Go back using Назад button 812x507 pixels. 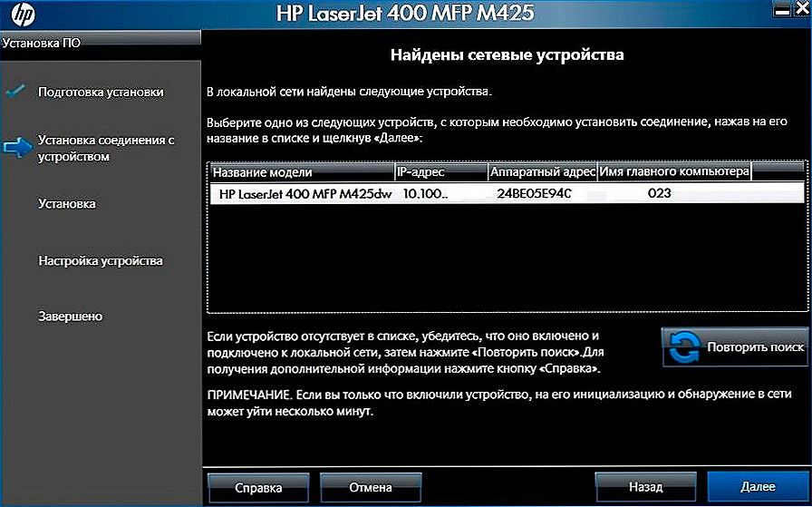(645, 487)
